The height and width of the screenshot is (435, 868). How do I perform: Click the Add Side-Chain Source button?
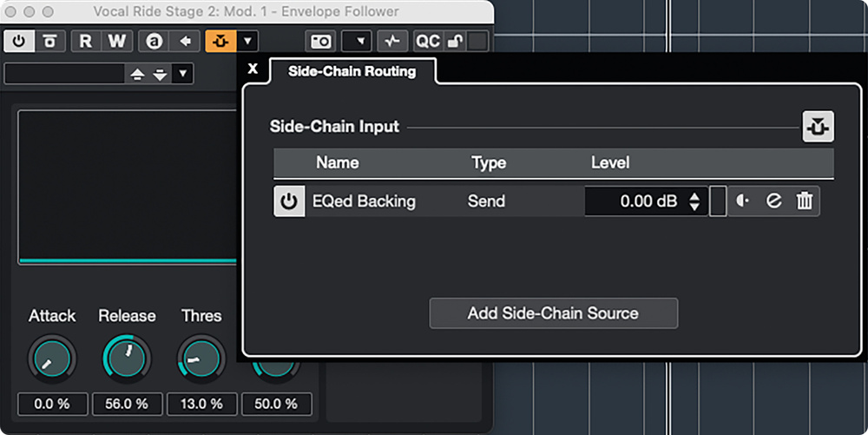pyautogui.click(x=553, y=313)
